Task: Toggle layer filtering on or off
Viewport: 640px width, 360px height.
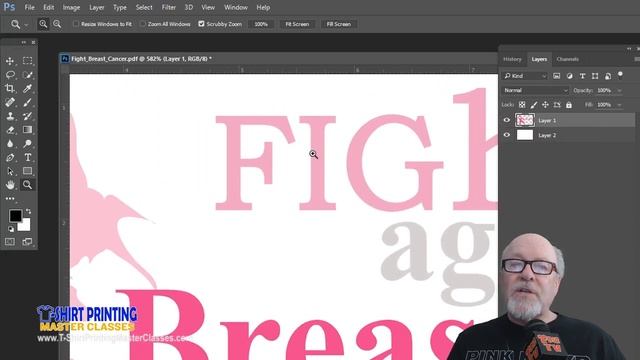Action: point(620,74)
